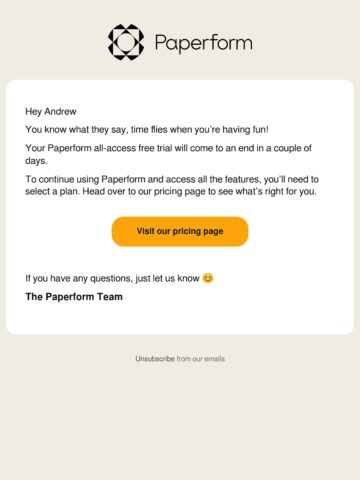This screenshot has height=480, width=360.
Task: Click the Paperform wordmark in the header
Action: 203,44
